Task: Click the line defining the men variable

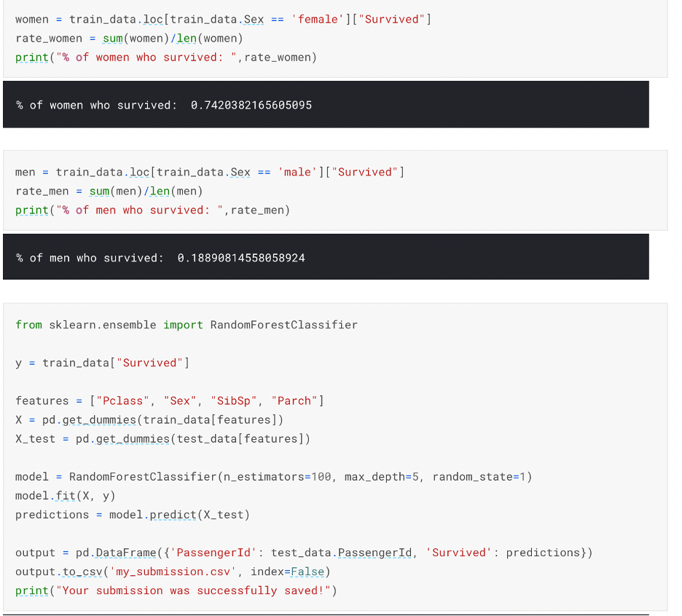Action: tap(209, 172)
